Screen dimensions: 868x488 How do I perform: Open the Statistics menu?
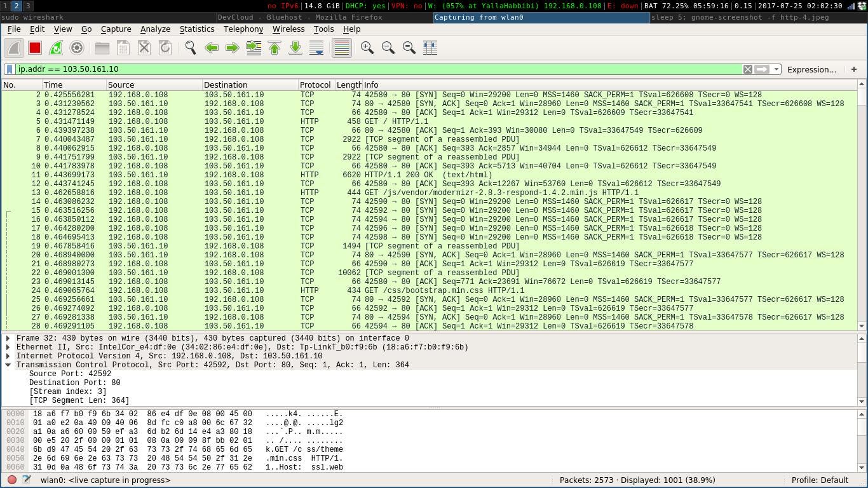(196, 29)
